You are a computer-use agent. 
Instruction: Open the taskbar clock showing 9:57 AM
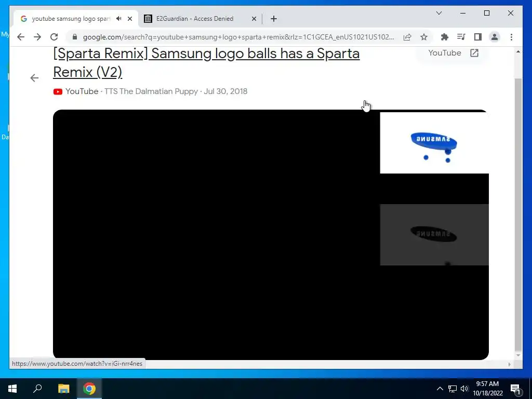coord(487,389)
